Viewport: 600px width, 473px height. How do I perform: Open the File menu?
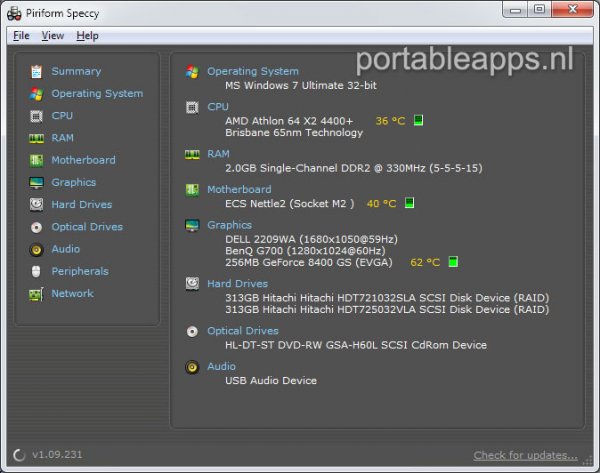[21, 36]
